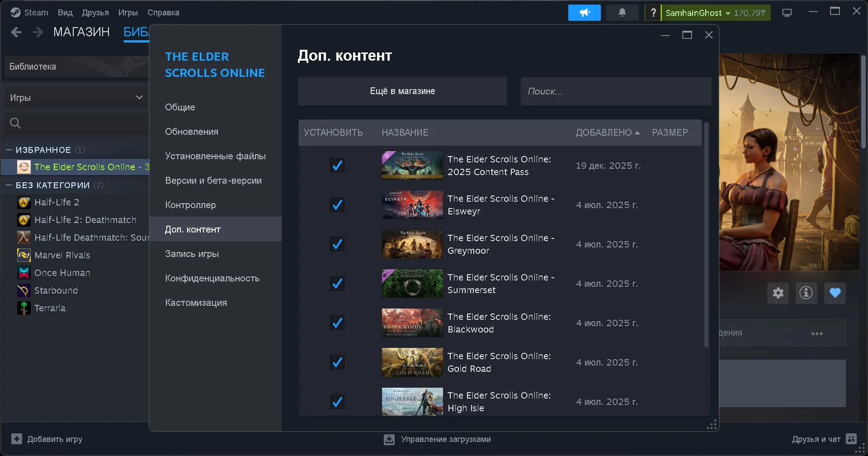Open the announcements megaphone button

(584, 13)
